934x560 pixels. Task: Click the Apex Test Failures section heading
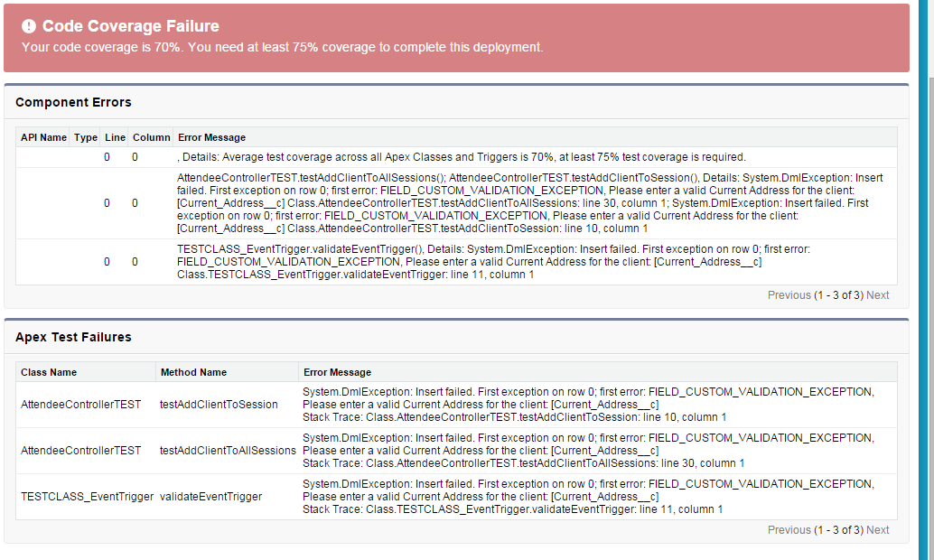point(73,337)
